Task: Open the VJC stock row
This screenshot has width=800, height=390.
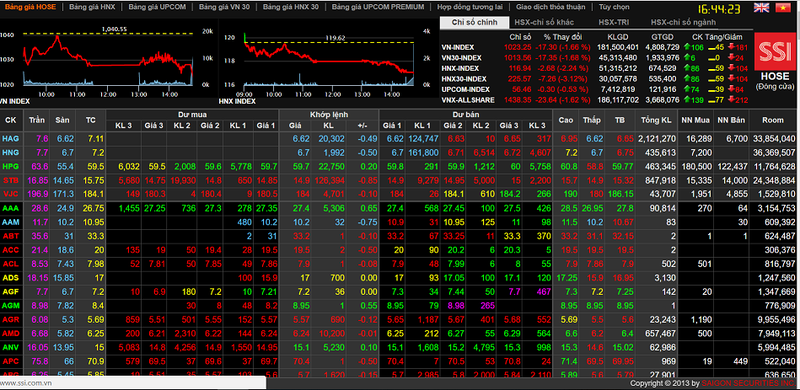Action: coord(400,194)
